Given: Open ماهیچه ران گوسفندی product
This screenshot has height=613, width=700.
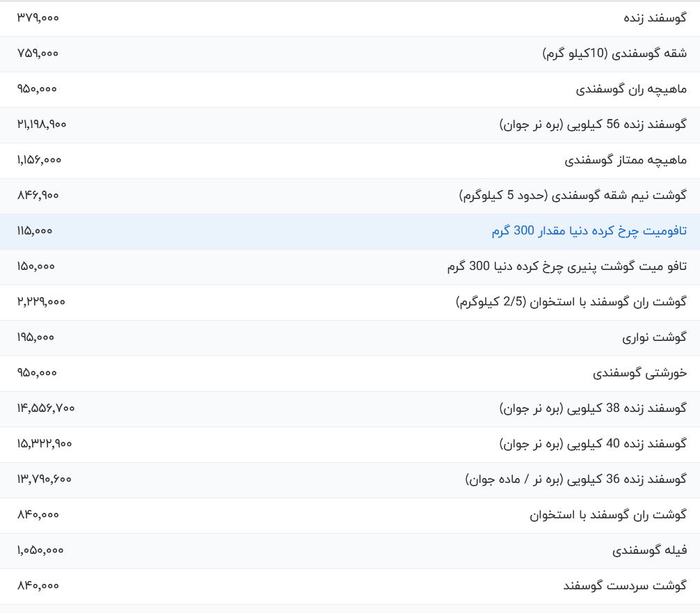Looking at the screenshot, I should tap(631, 89).
